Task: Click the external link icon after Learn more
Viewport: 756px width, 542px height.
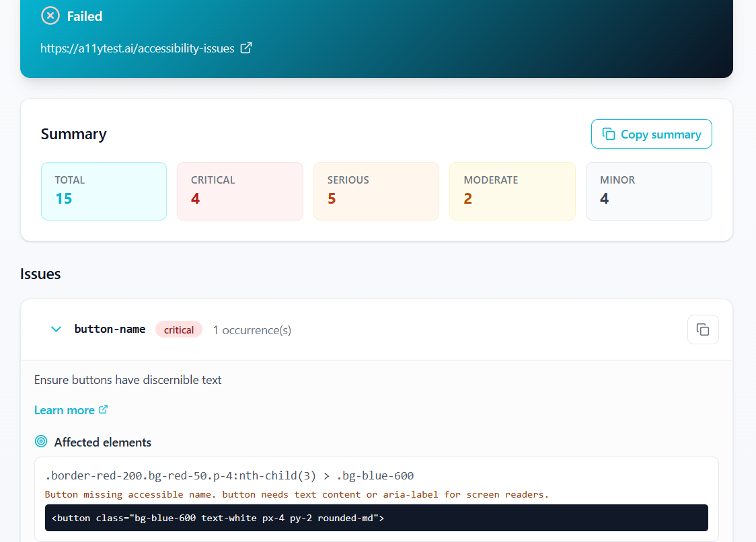Action: click(x=103, y=409)
